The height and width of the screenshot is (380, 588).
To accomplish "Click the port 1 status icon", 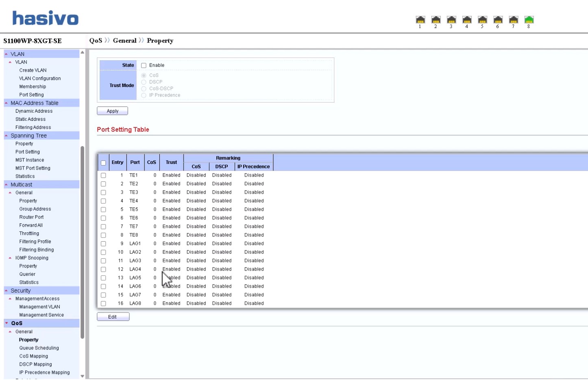I will [420, 20].
